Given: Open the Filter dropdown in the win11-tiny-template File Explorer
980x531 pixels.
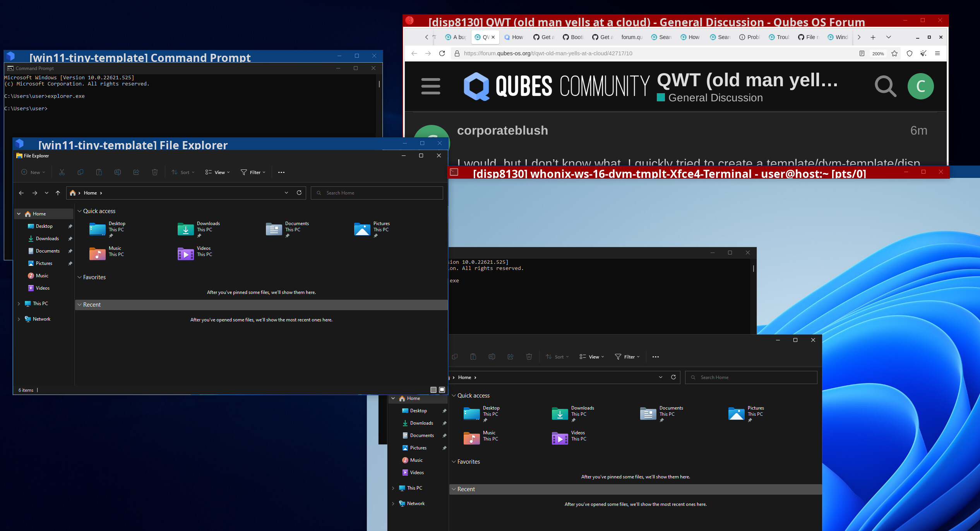Looking at the screenshot, I should pyautogui.click(x=253, y=172).
